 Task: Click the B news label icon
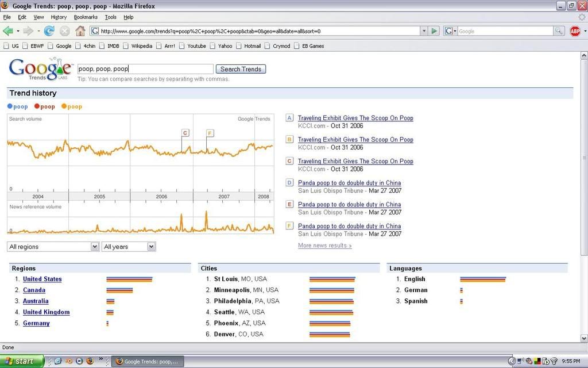coord(289,140)
